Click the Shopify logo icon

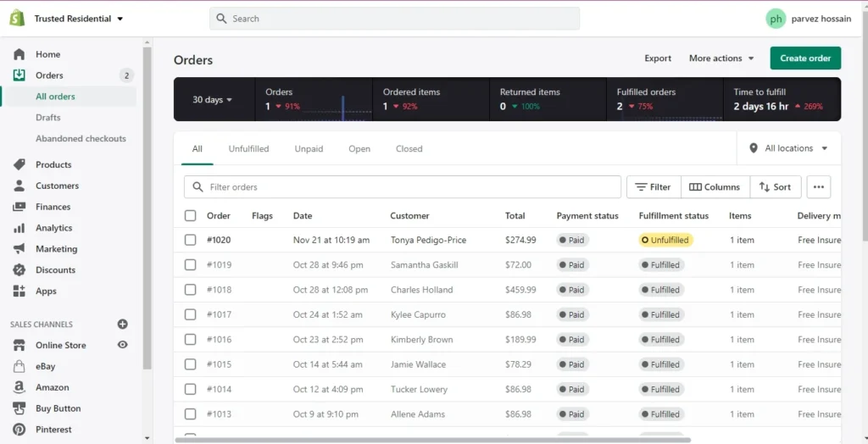(17, 18)
